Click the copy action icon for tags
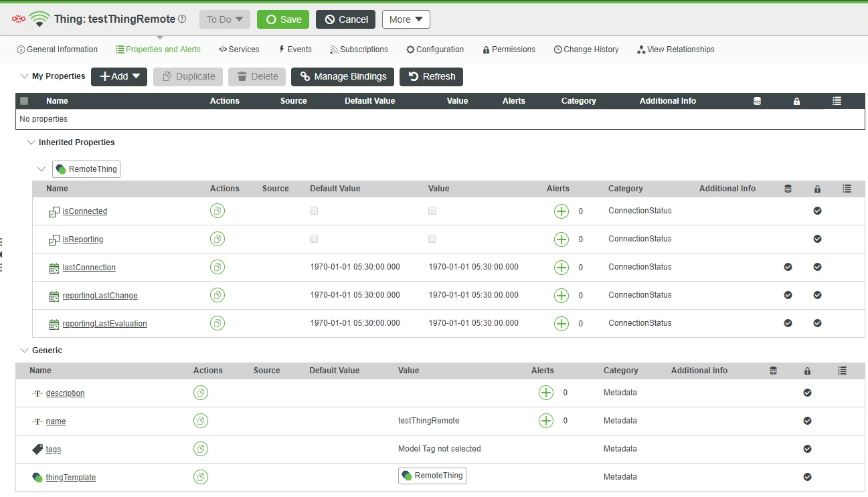This screenshot has width=868, height=497. (x=201, y=449)
